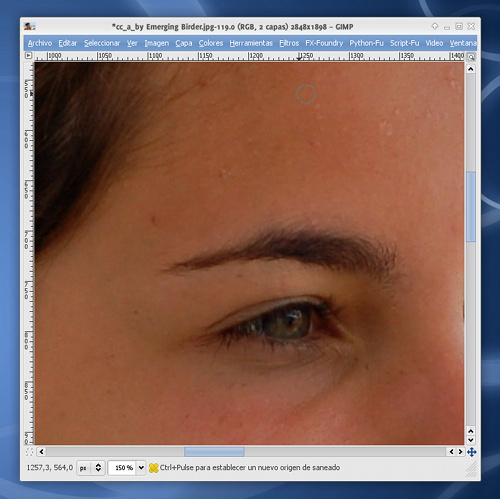
Task: Maximize the GIMP window
Action: 459,26
